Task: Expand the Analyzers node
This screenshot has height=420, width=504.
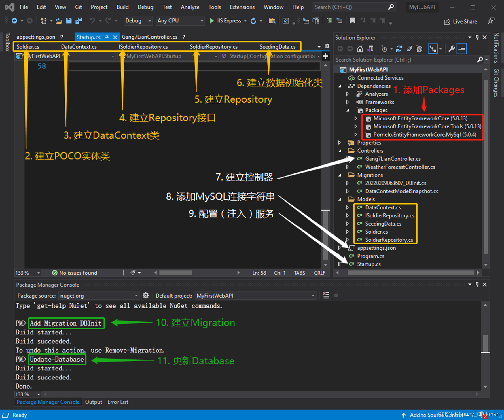Action: tap(348, 94)
